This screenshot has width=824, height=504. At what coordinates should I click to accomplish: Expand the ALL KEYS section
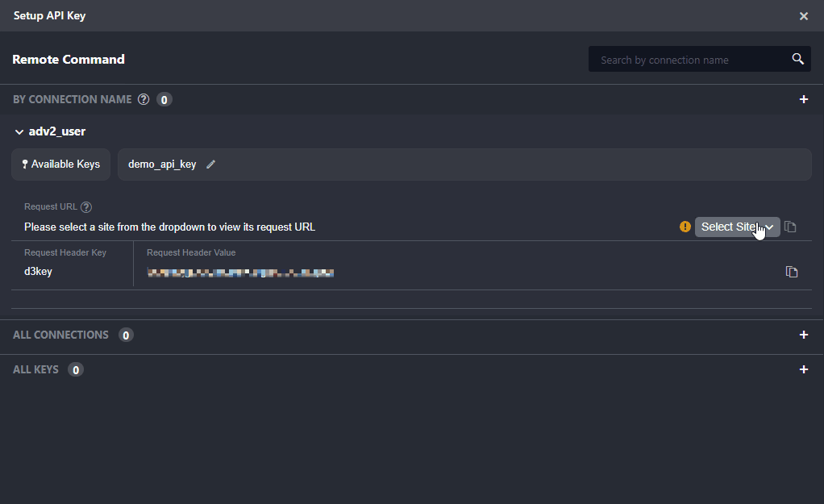803,369
